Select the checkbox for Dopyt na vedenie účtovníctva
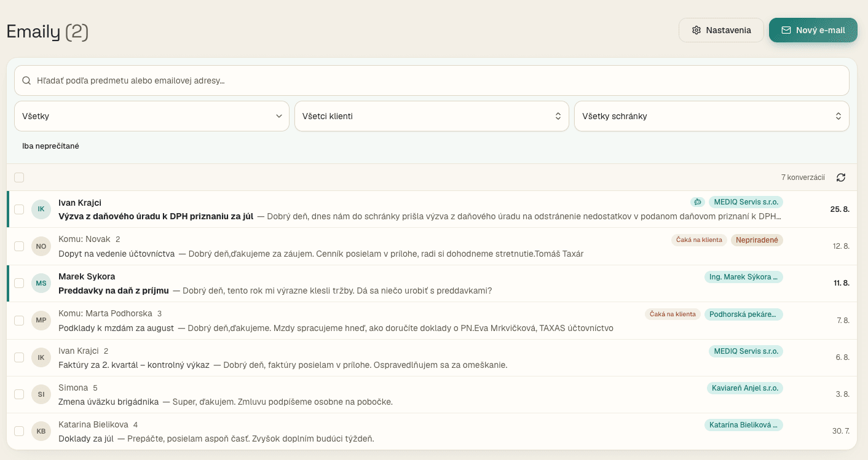868x460 pixels. (19, 246)
